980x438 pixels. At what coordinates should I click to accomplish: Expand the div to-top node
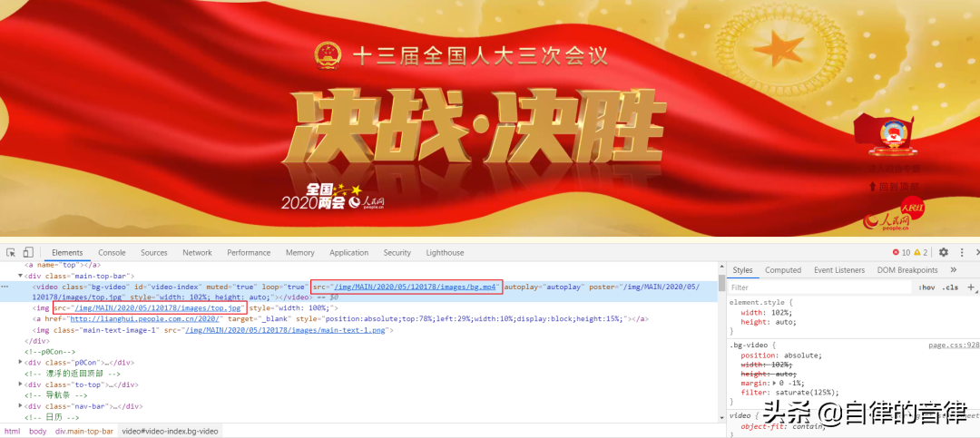21,384
